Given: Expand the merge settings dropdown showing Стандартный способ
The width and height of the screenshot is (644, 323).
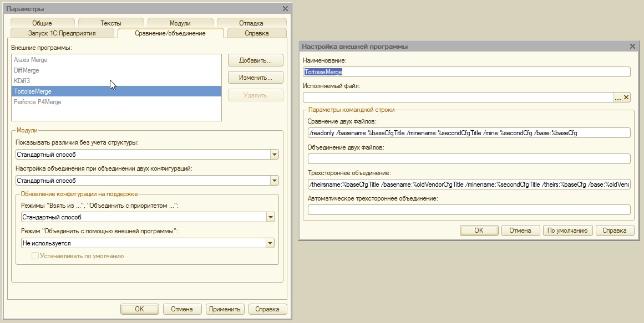Looking at the screenshot, I should pyautogui.click(x=274, y=181).
